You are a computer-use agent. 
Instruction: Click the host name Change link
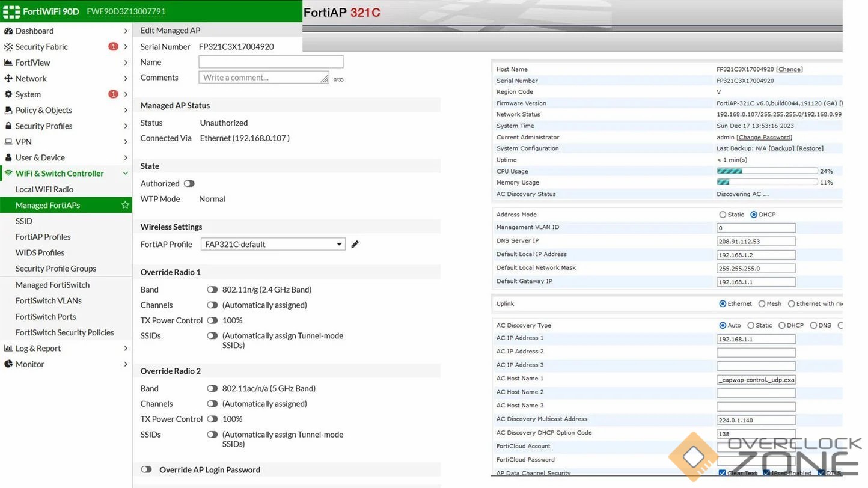pos(789,69)
